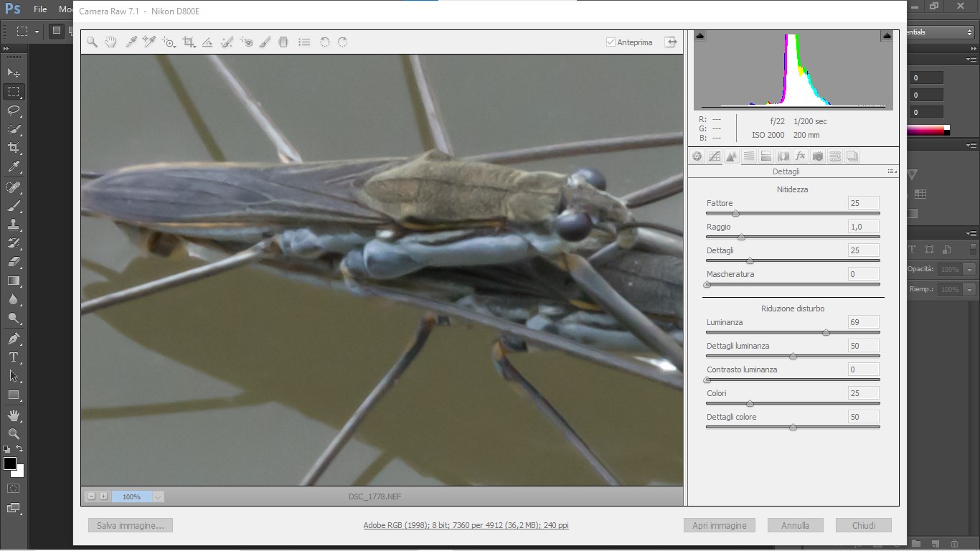This screenshot has height=551, width=980.
Task: Switch to the Effects fx tab
Action: (800, 156)
